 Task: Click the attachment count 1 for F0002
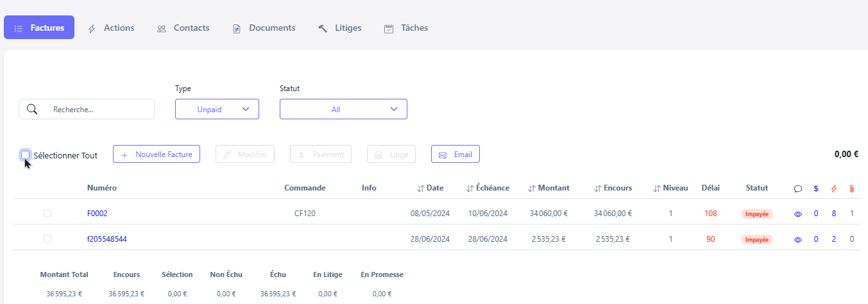pos(851,214)
